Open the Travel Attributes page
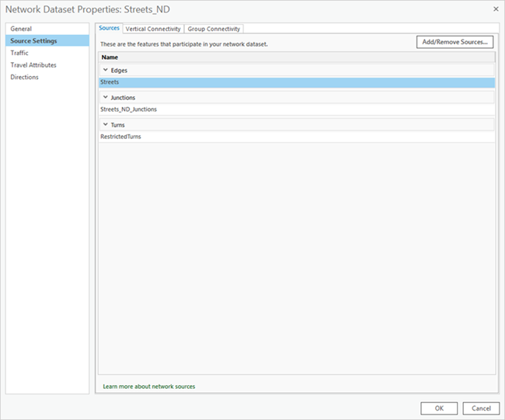This screenshot has width=505, height=420. [33, 65]
